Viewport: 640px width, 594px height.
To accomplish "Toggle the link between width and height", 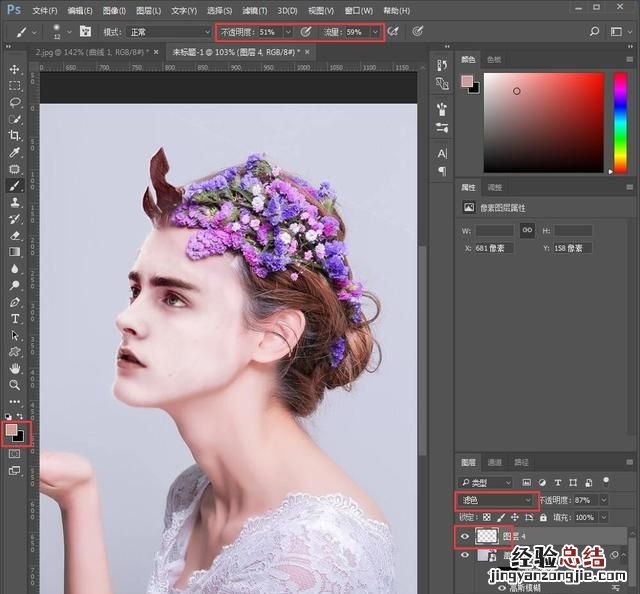I will (526, 231).
